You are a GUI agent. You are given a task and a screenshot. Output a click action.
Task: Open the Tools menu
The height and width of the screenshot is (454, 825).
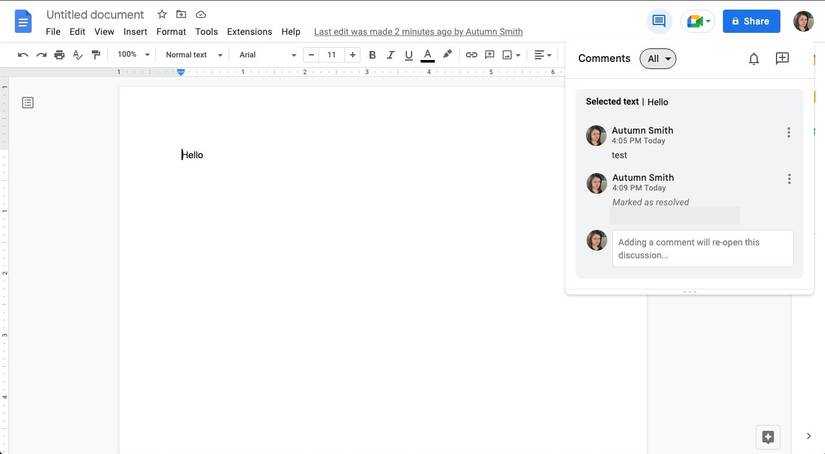206,32
